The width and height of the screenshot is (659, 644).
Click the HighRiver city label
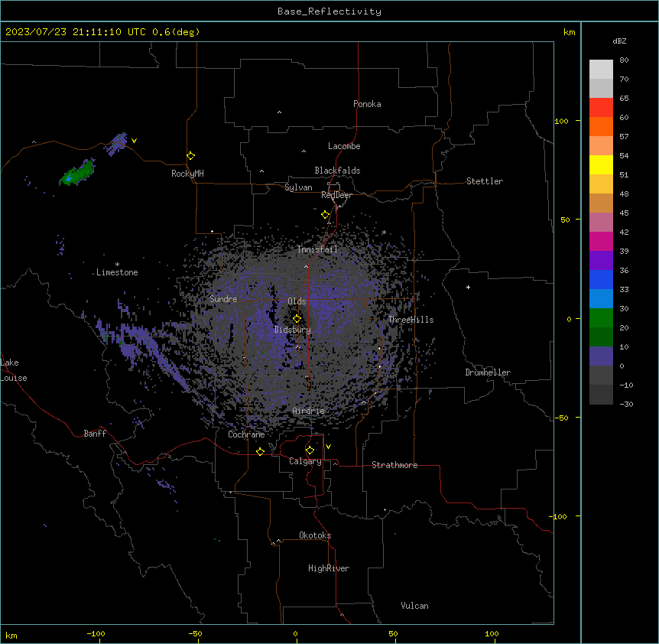pos(329,568)
